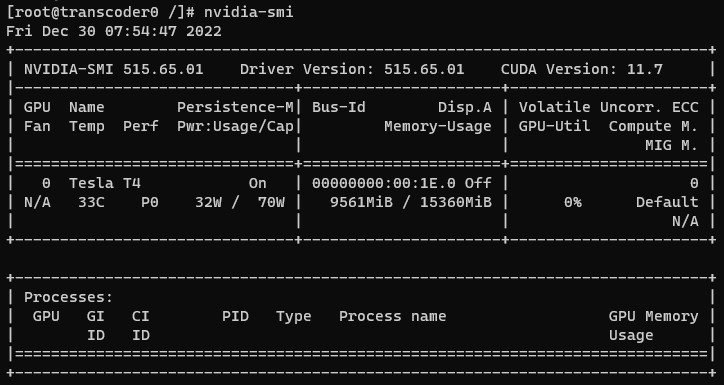Select the GPU Memory column header
724x385 pixels.
tap(653, 316)
